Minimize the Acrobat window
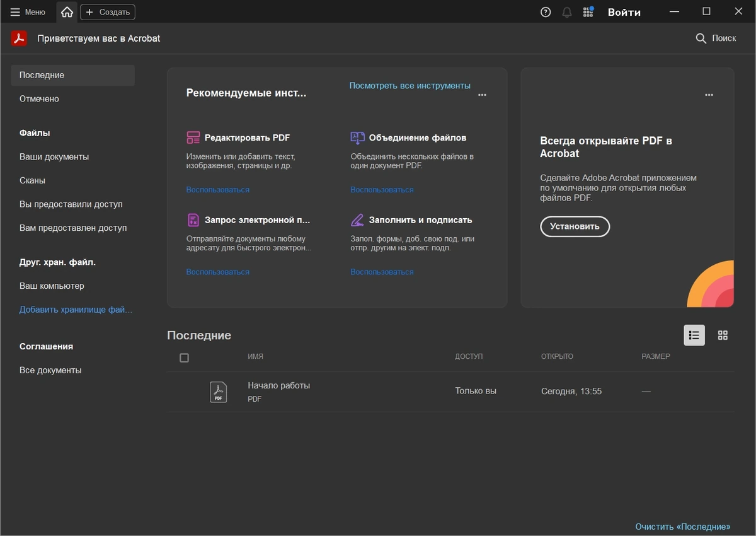This screenshot has height=536, width=756. (675, 12)
